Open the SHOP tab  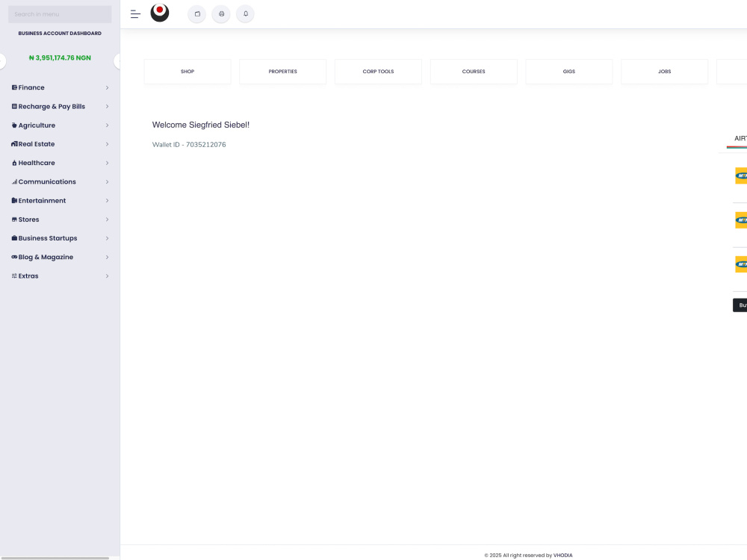coord(187,72)
